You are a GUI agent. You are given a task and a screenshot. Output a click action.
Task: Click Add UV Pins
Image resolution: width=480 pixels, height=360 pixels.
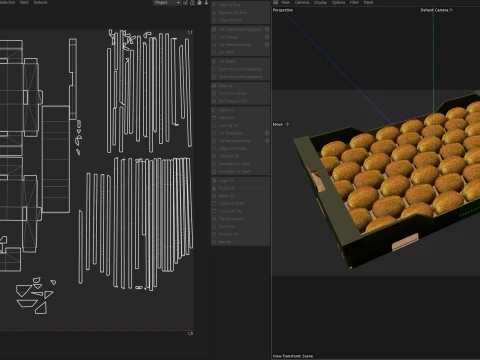240,5
